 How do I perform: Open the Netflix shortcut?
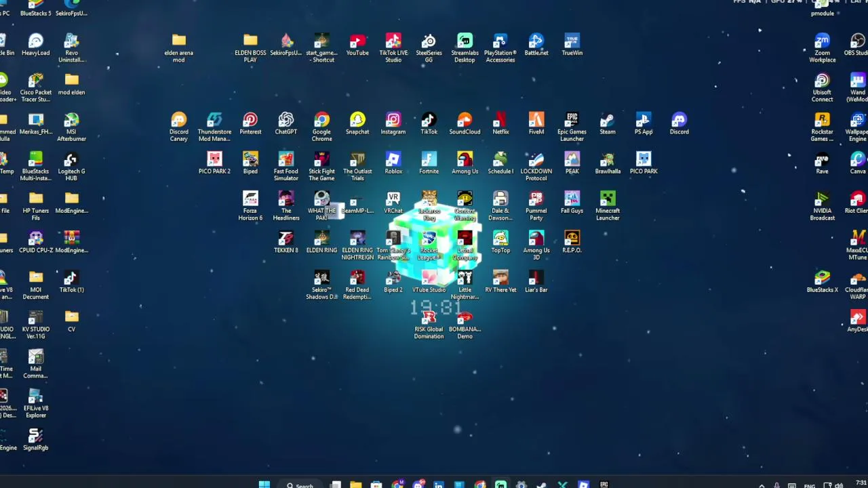click(x=500, y=124)
